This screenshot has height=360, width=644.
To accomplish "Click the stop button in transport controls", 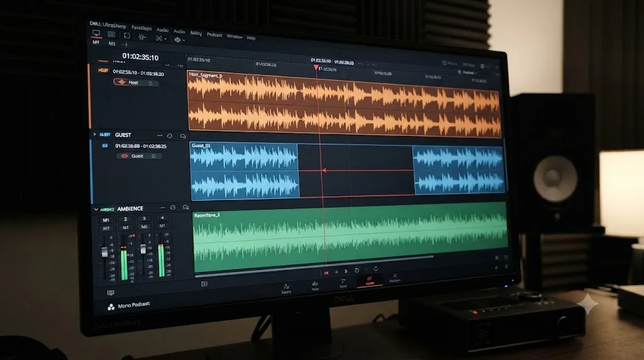I will pyautogui.click(x=346, y=271).
